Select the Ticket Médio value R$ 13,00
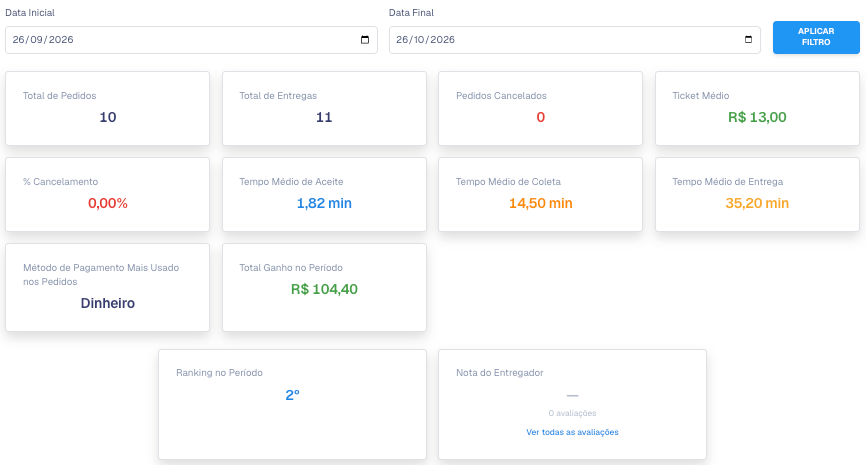 [757, 117]
